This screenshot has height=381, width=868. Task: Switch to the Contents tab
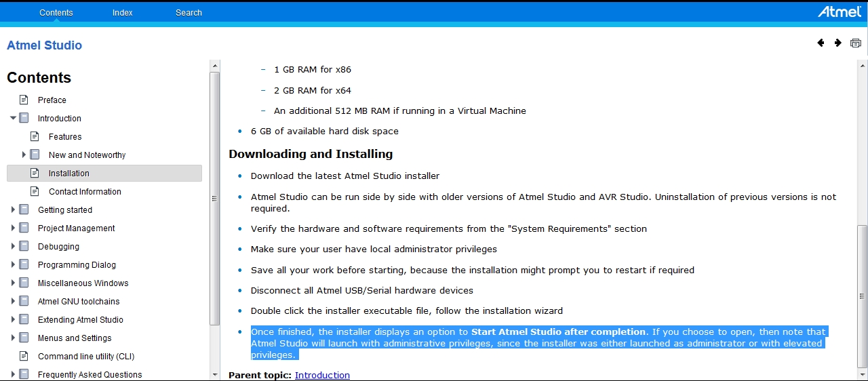click(56, 12)
